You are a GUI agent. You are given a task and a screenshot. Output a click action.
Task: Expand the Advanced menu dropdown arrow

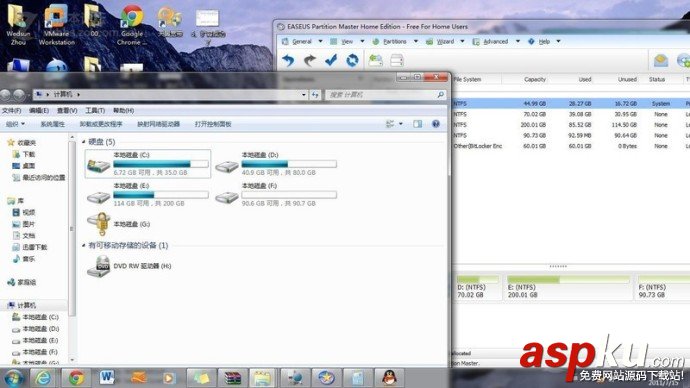[x=518, y=41]
